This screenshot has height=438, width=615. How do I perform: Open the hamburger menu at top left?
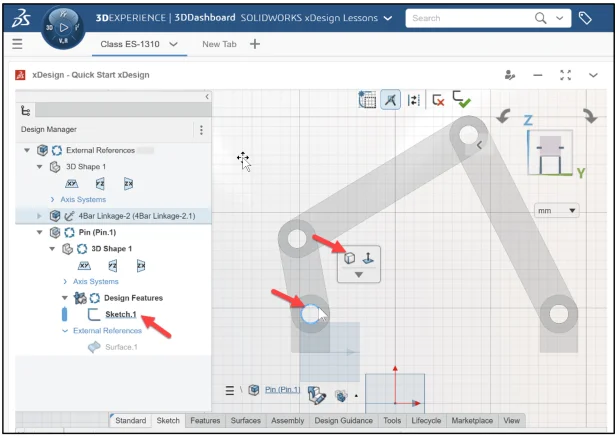pos(17,44)
